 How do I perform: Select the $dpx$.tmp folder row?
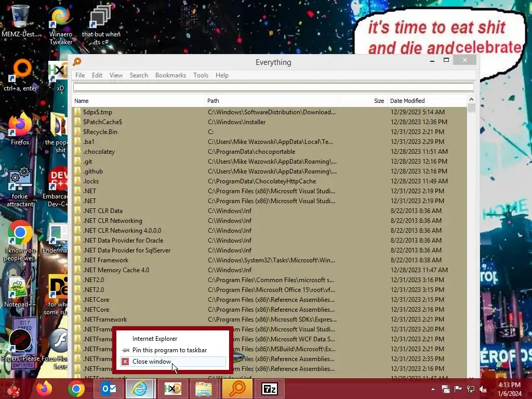tap(269, 112)
